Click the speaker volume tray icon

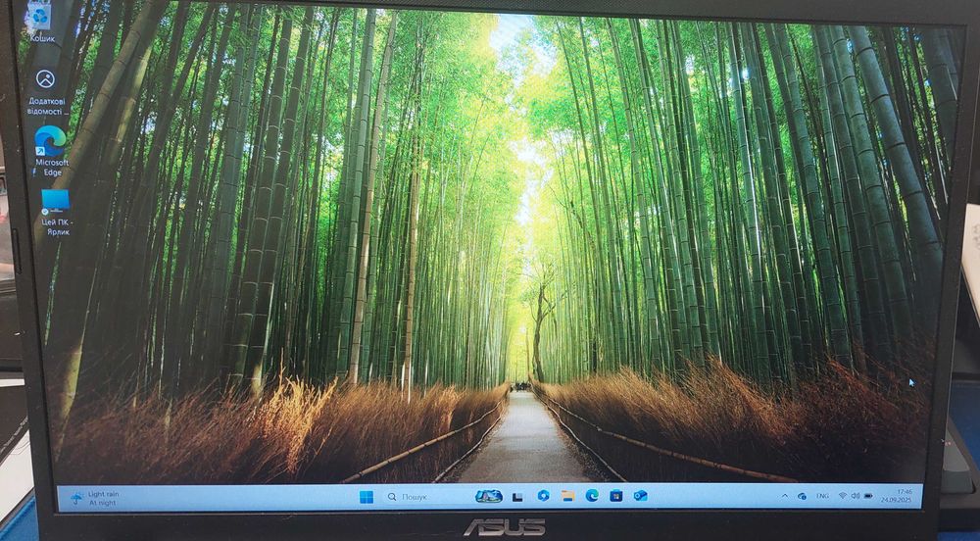[x=855, y=495]
